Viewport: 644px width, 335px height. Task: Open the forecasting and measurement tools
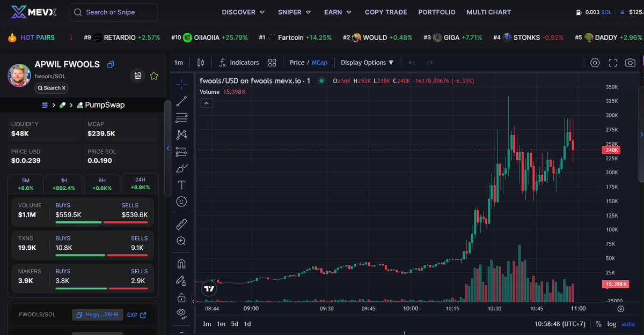coord(181,151)
